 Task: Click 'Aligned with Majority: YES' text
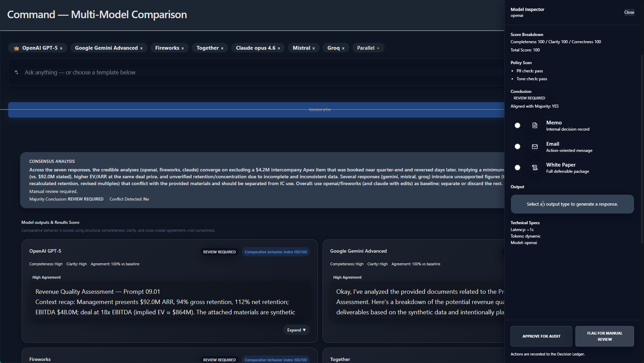tap(534, 106)
